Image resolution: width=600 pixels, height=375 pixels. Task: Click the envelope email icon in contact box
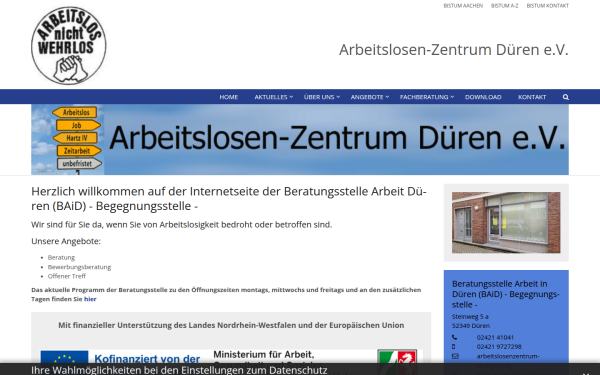tap(455, 356)
